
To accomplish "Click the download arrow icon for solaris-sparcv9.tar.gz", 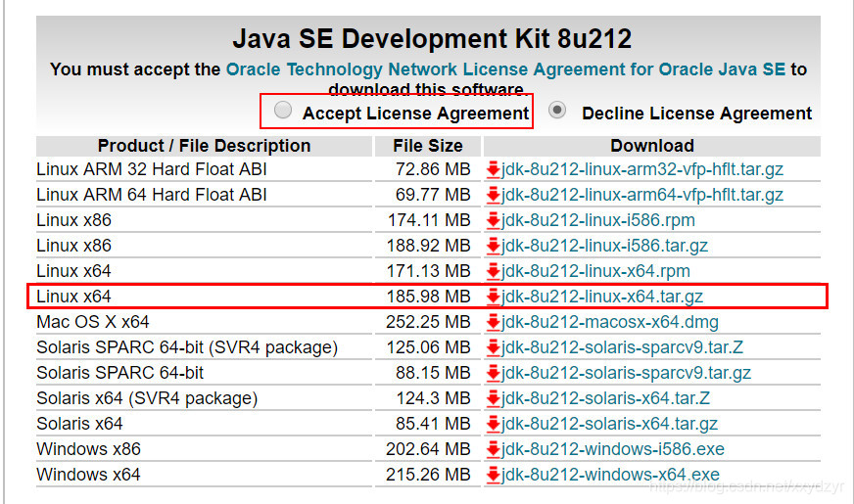I will (x=494, y=374).
